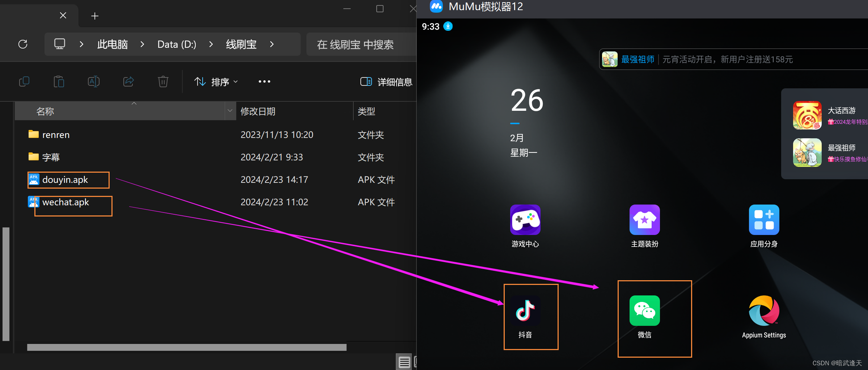Expand chevron after the computer icon

[82, 44]
